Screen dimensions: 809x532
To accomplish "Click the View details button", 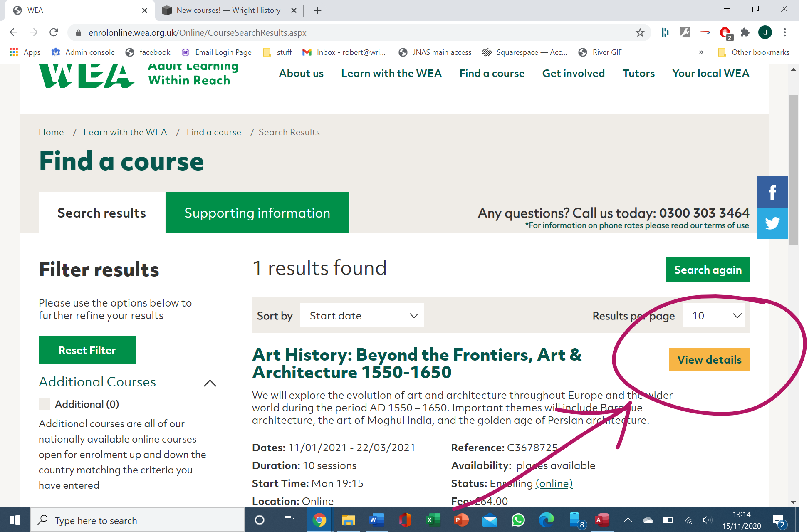I will [x=709, y=359].
